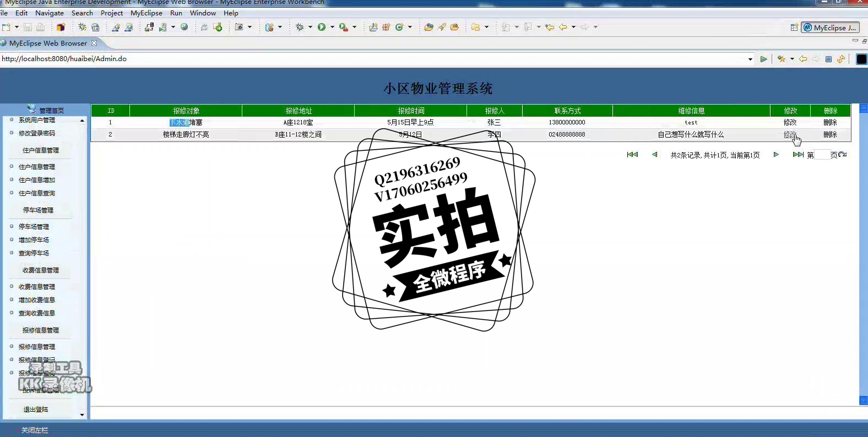Click 关闭左栏 to hide the sidebar
Image resolution: width=868 pixels, height=437 pixels.
35,430
